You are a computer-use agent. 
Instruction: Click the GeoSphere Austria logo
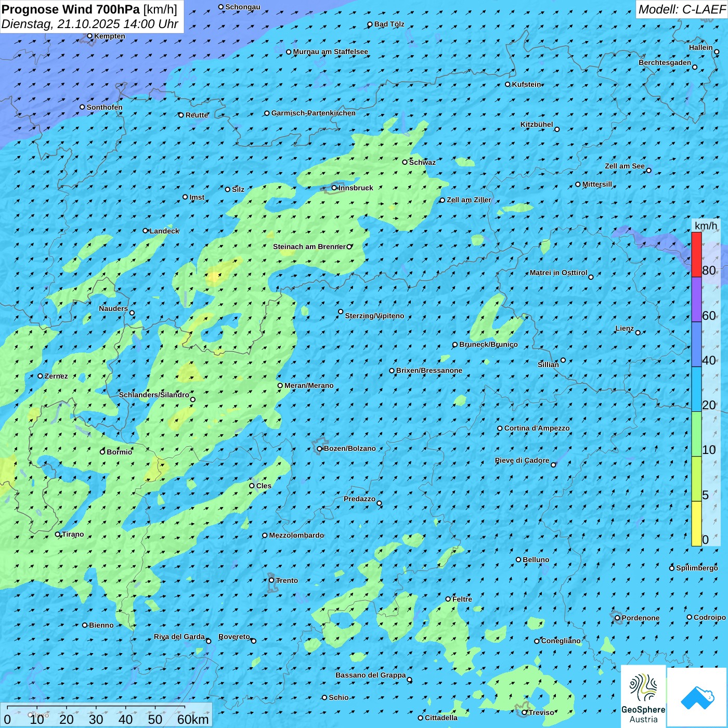(x=643, y=696)
